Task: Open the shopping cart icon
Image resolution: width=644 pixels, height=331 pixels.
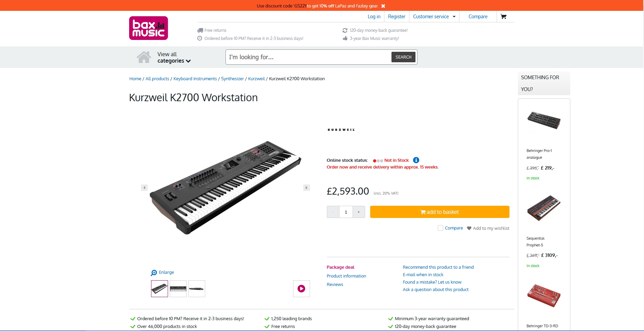Action: (x=503, y=17)
